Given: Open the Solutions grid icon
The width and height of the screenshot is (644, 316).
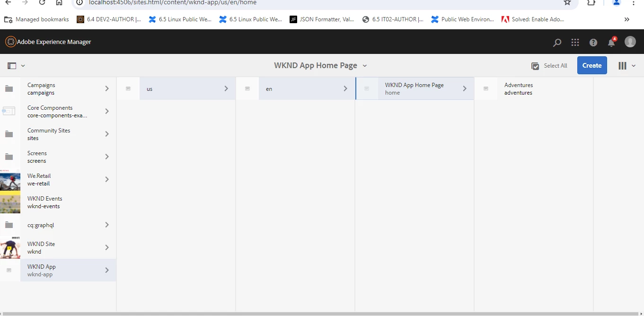Looking at the screenshot, I should 575,43.
